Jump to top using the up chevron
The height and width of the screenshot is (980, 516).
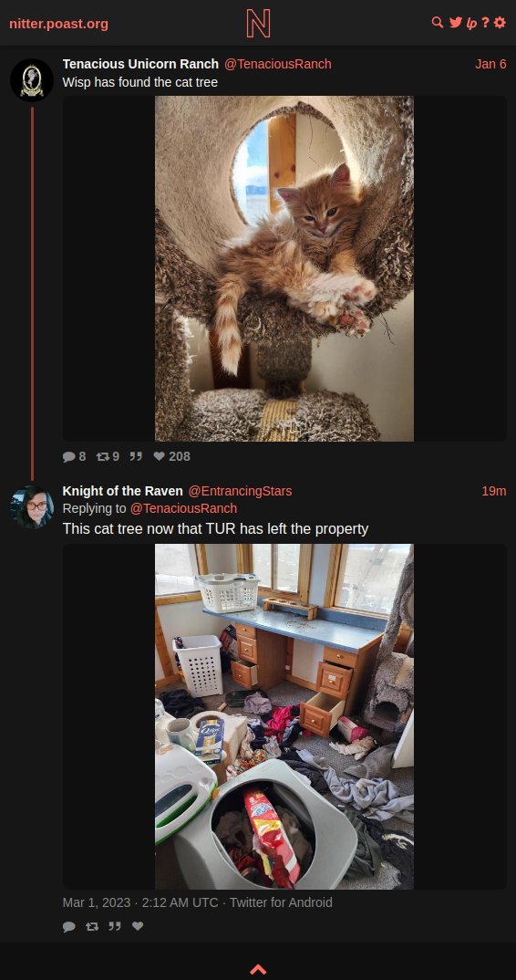[x=258, y=969]
